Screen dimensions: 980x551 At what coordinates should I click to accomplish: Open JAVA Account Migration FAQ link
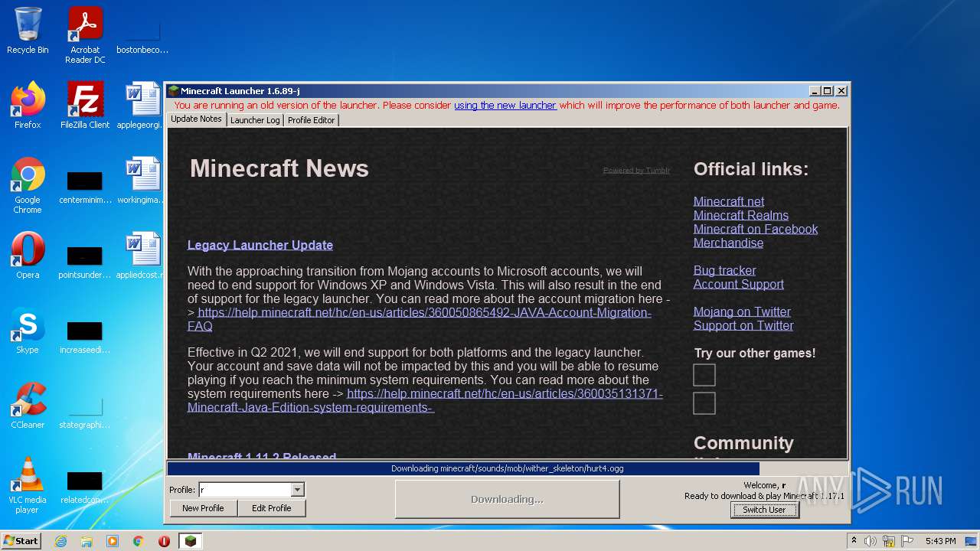pyautogui.click(x=420, y=319)
